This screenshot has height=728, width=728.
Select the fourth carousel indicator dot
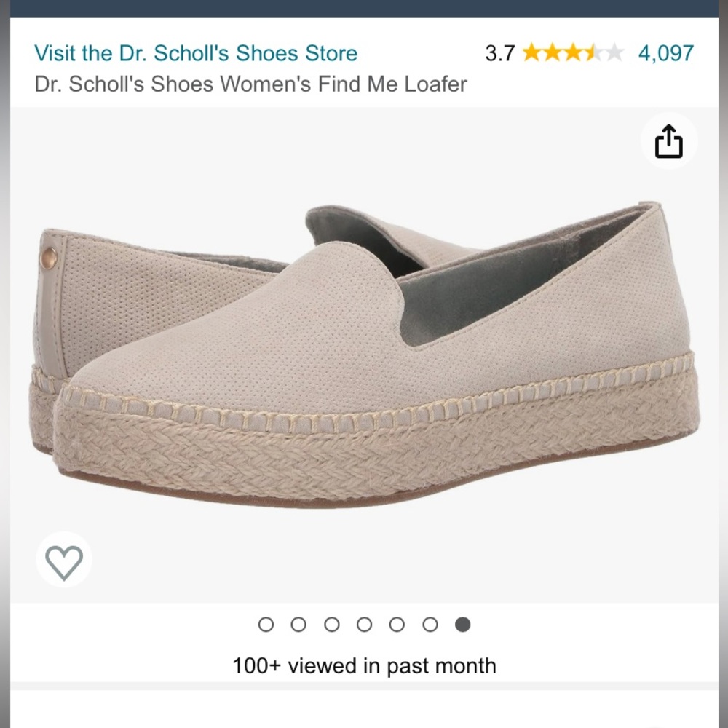[x=365, y=625]
